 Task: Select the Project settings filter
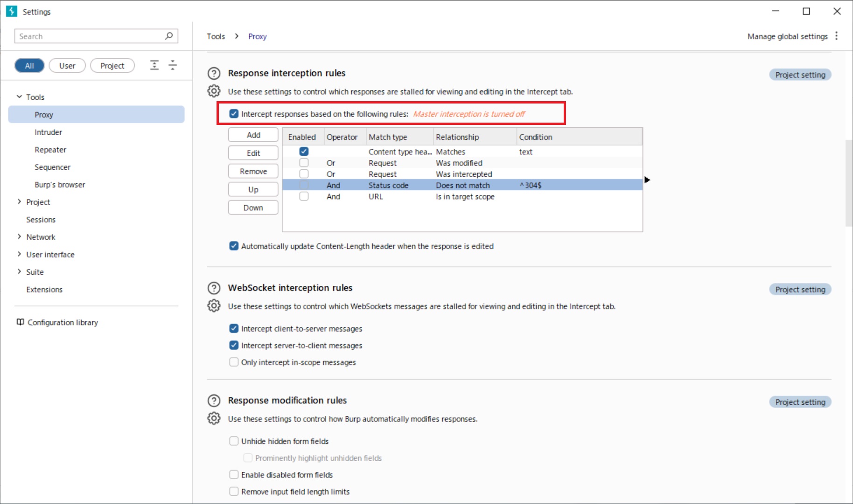coord(112,66)
